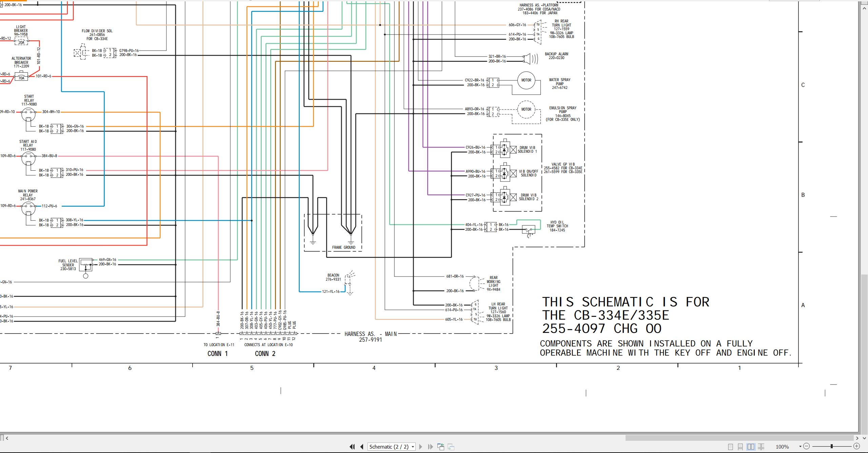The height and width of the screenshot is (453, 868).
Task: Click the FLOW DIVIDER SOL label
Action: pyautogui.click(x=97, y=31)
